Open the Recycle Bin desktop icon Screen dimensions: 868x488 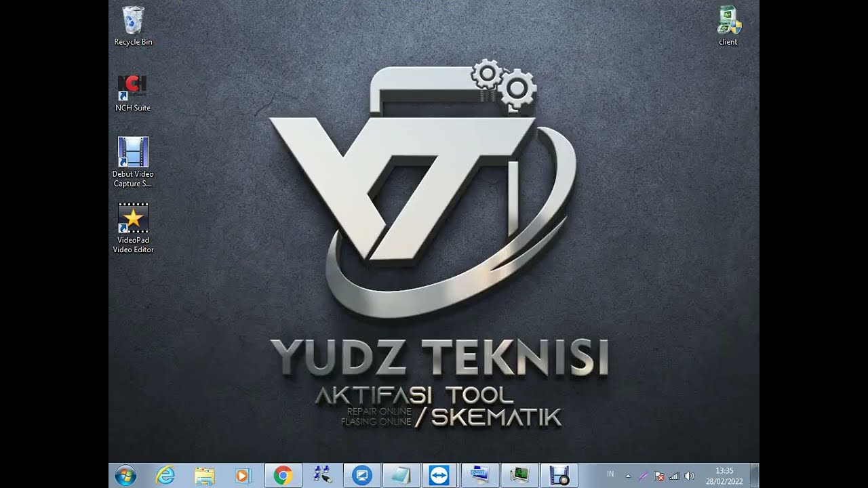point(133,26)
